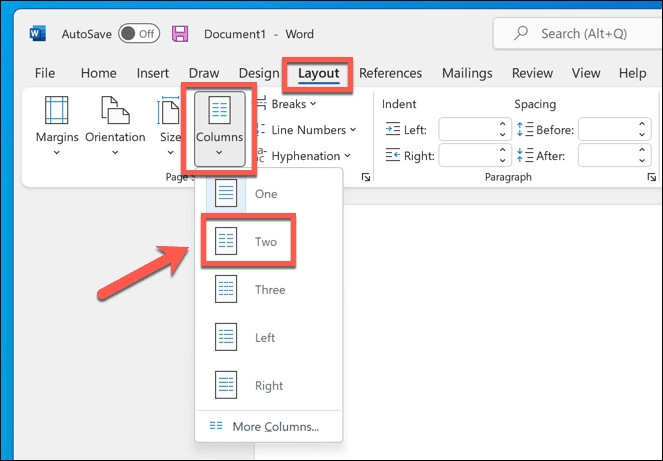Toggle the AutoSave switch
Screen dimensions: 663x461
tap(139, 33)
